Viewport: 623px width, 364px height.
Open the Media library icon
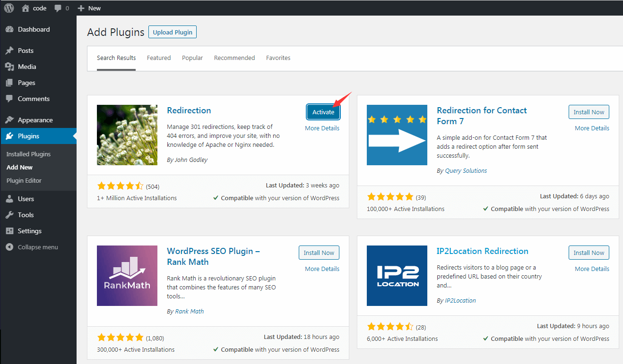pos(10,66)
